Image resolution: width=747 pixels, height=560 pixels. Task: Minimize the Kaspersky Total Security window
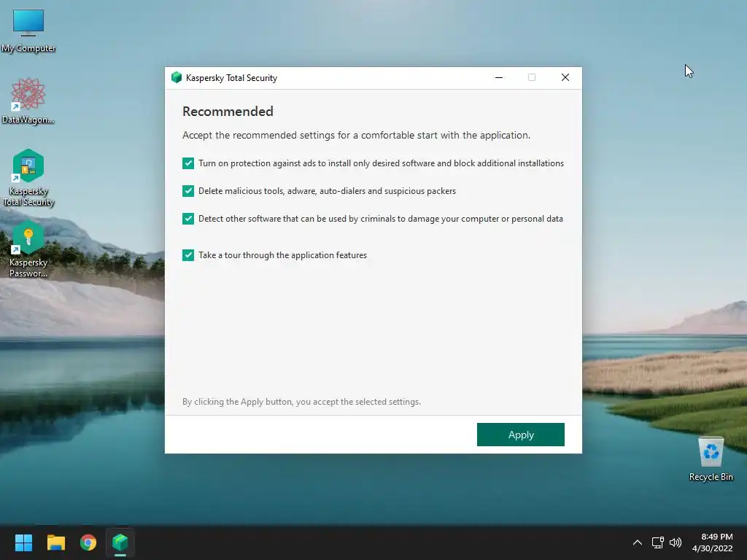tap(499, 77)
